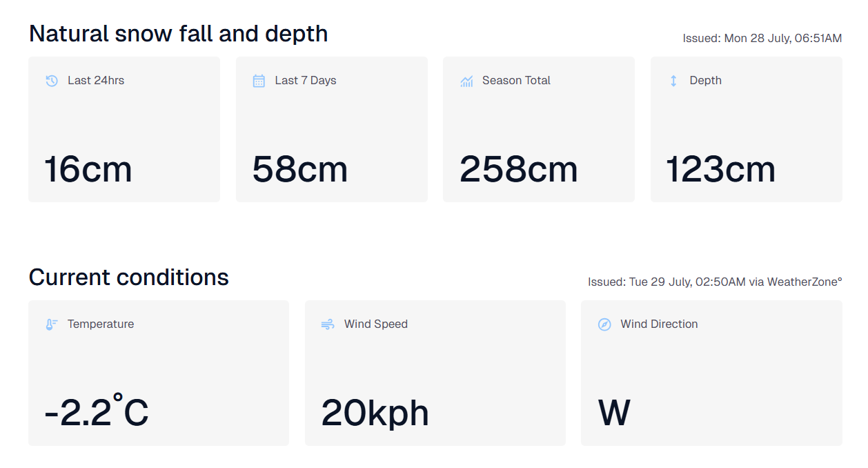Click the 123cm snow depth value
868x468 pixels.
coord(721,170)
